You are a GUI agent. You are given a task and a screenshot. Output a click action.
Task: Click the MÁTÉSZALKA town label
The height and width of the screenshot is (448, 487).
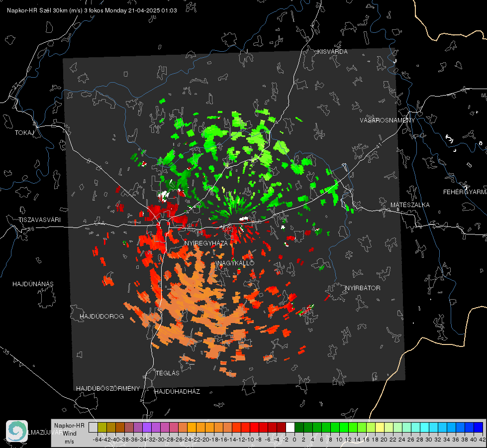pos(410,205)
